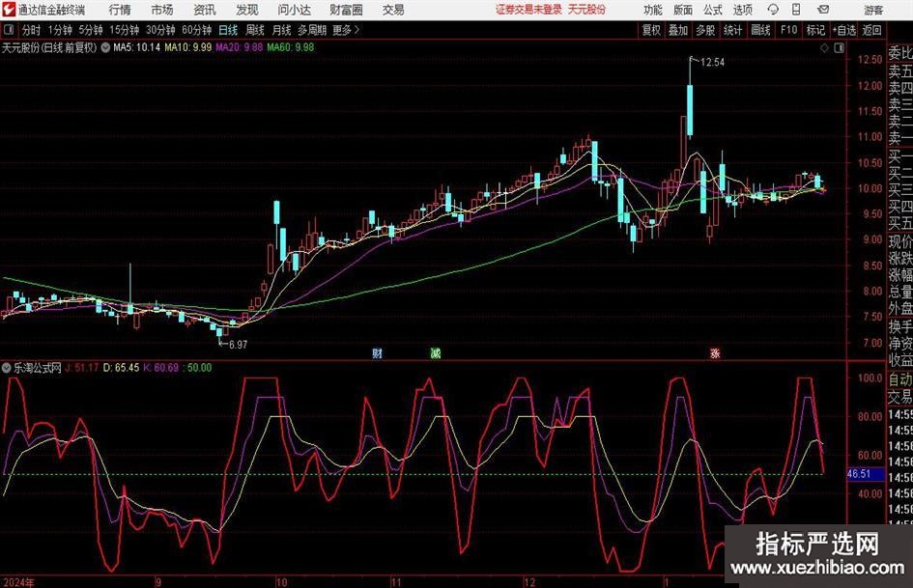
Task: Open the 公式 menu
Action: pos(713,10)
